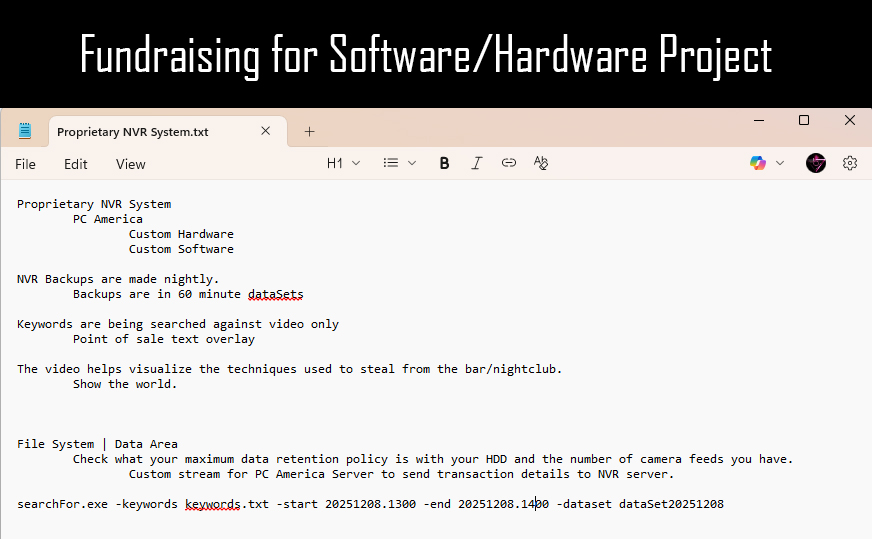Click the Notepad app icon
872x539 pixels.
click(25, 131)
